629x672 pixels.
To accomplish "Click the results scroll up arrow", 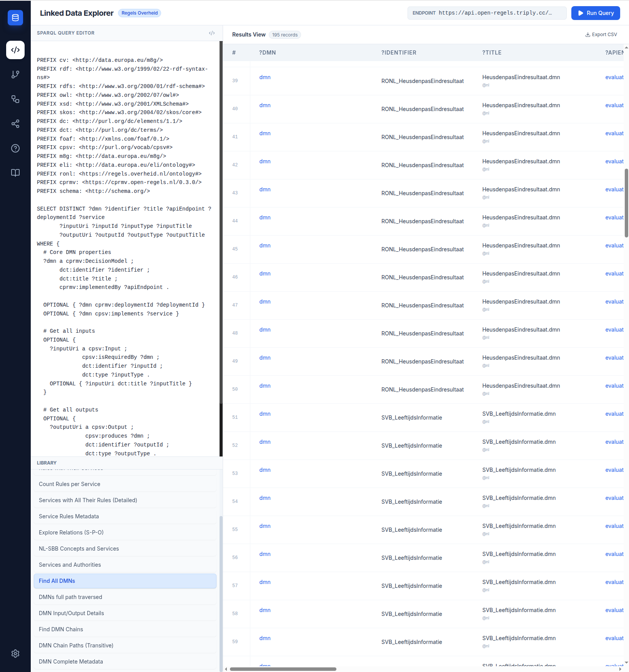I will click(626, 47).
